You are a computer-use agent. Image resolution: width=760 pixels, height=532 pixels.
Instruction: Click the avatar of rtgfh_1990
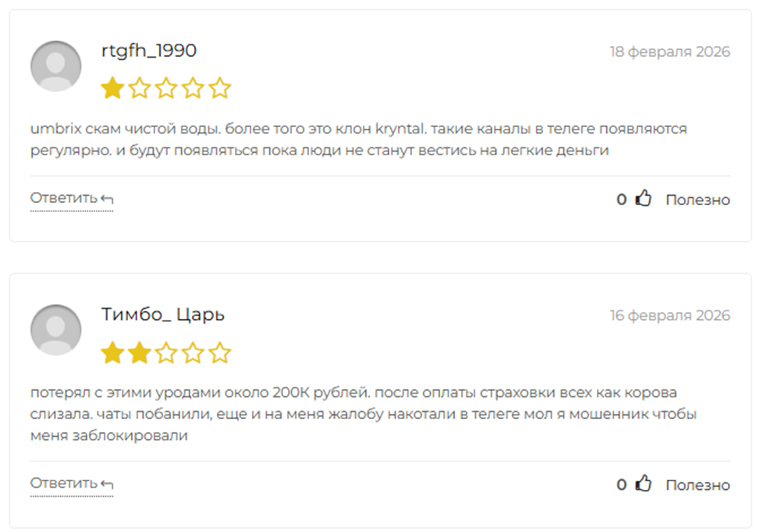(x=55, y=66)
